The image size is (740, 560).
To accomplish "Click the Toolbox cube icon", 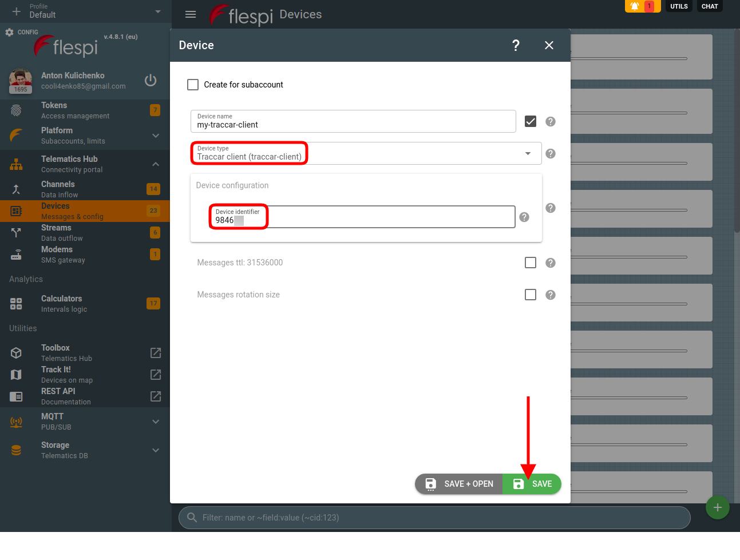I will coord(16,353).
